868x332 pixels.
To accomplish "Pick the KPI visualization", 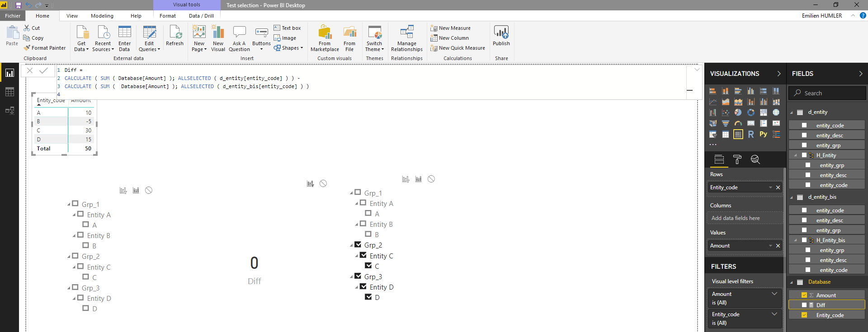I will 776,123.
